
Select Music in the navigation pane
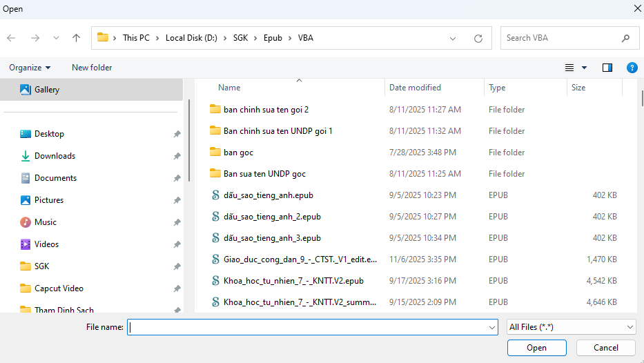point(46,222)
